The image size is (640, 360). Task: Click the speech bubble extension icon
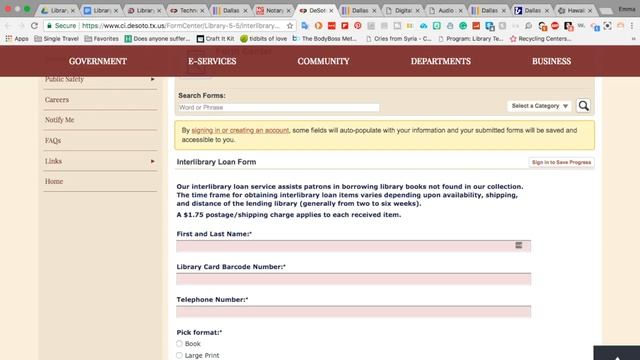click(528, 26)
